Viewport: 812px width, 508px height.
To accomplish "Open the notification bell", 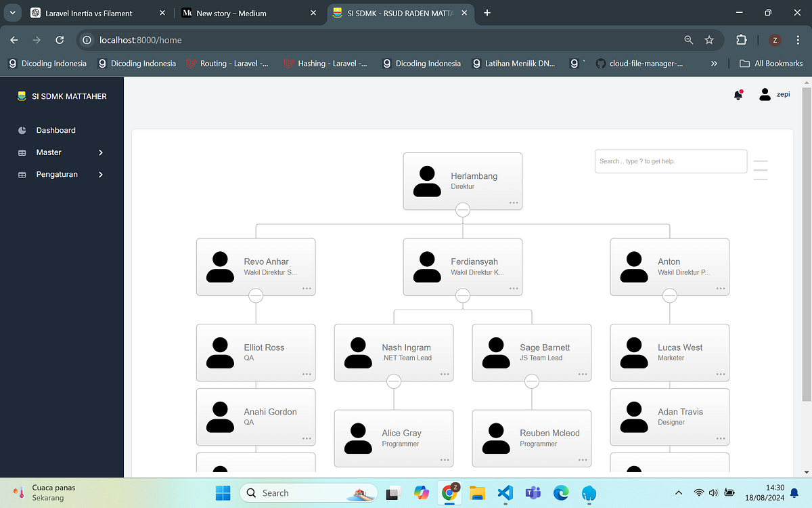I will point(738,95).
